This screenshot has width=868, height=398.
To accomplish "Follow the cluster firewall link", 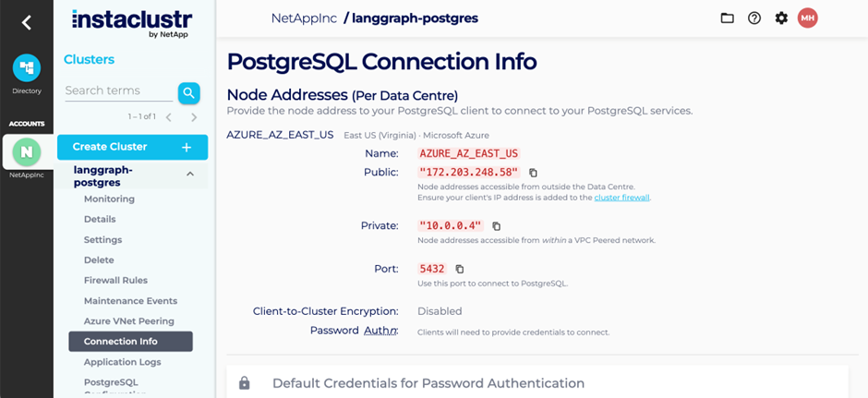I will 621,198.
